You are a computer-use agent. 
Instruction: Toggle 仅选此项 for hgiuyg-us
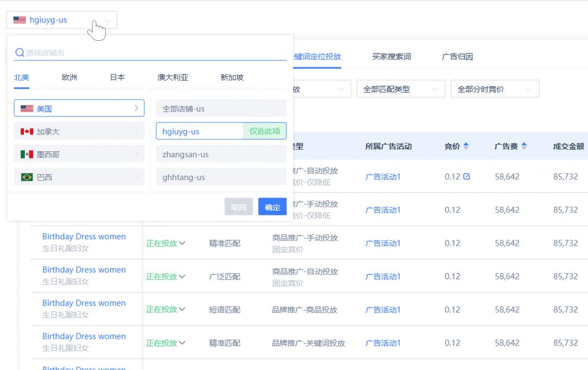265,131
